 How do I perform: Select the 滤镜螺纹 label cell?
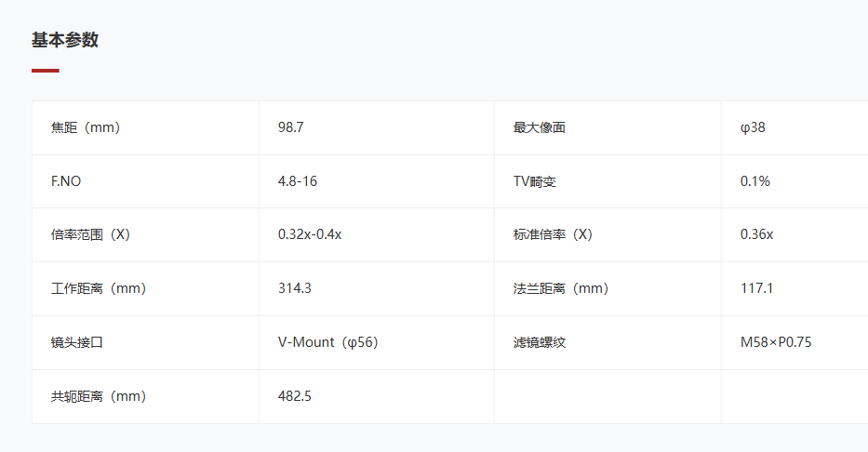(608, 342)
